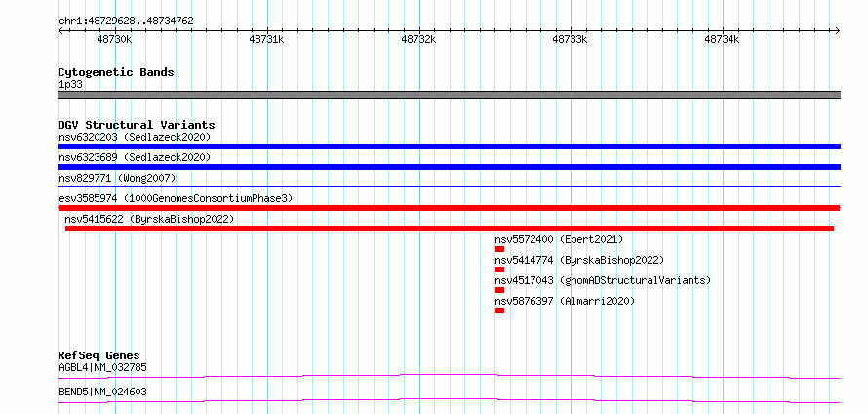The image size is (868, 414).
Task: Select the esv3585974 red variant bar
Action: click(449, 208)
